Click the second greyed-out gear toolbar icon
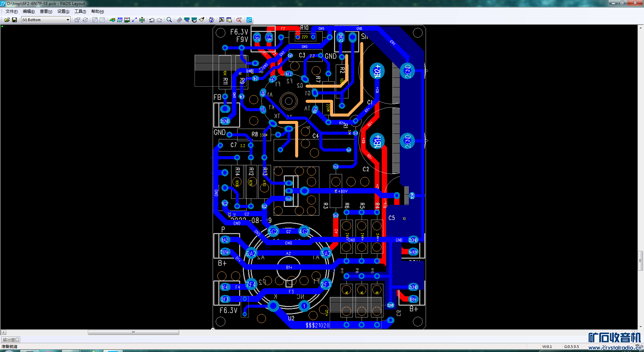This screenshot has height=352, width=644. pos(102,20)
